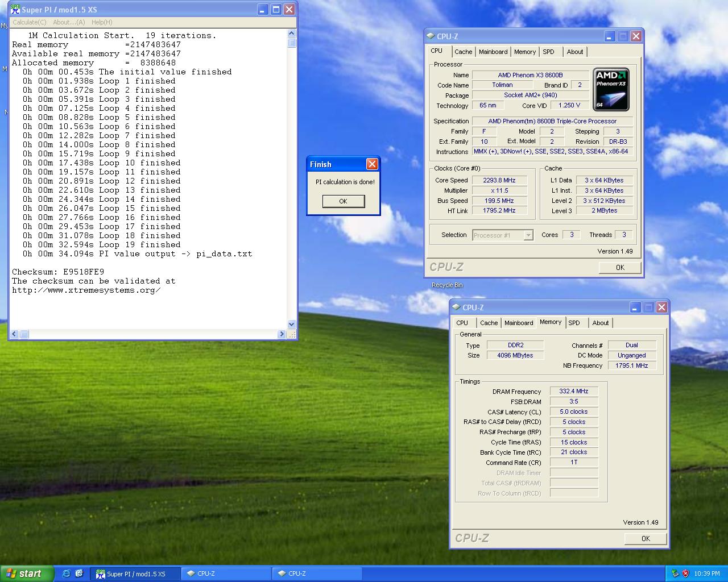The image size is (728, 582).
Task: Click the Super PI title bar icon
Action: pos(15,10)
